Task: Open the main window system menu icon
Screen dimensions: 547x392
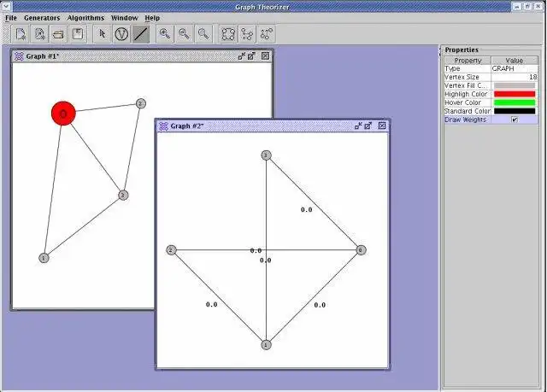Action: click(x=6, y=6)
